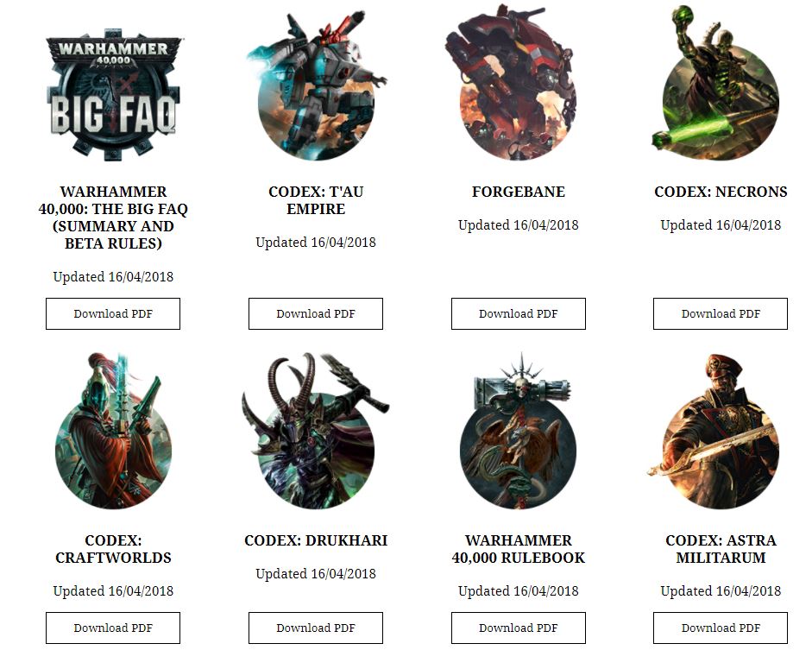Screen dimensions: 812x650
Task: Select the Drukhari horned figure artwork
Action: coord(316,431)
